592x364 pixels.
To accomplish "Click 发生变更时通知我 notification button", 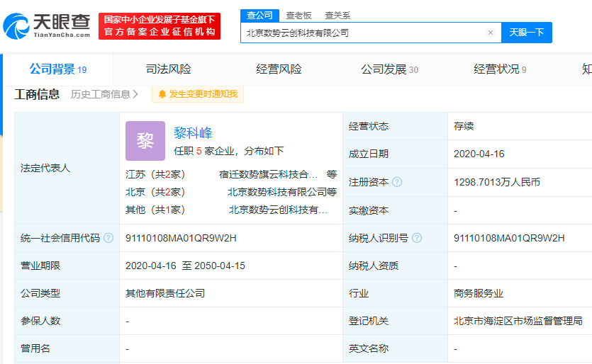I will [198, 94].
